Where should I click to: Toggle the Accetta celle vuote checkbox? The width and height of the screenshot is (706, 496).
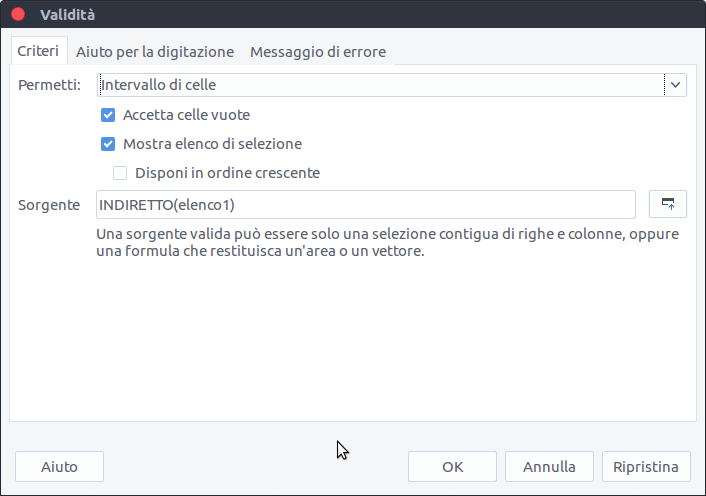point(108,115)
